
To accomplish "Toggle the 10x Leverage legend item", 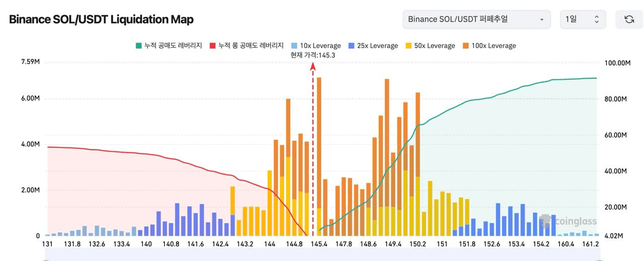I will [x=316, y=46].
